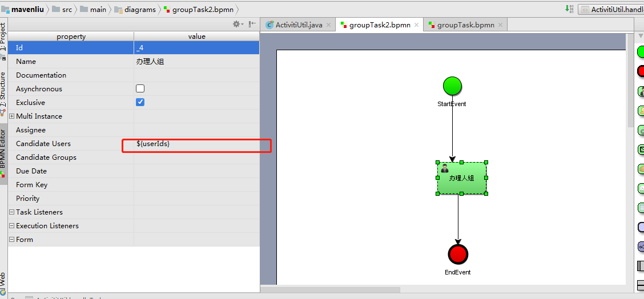
Task: Select the Id property row
Action: (134, 47)
